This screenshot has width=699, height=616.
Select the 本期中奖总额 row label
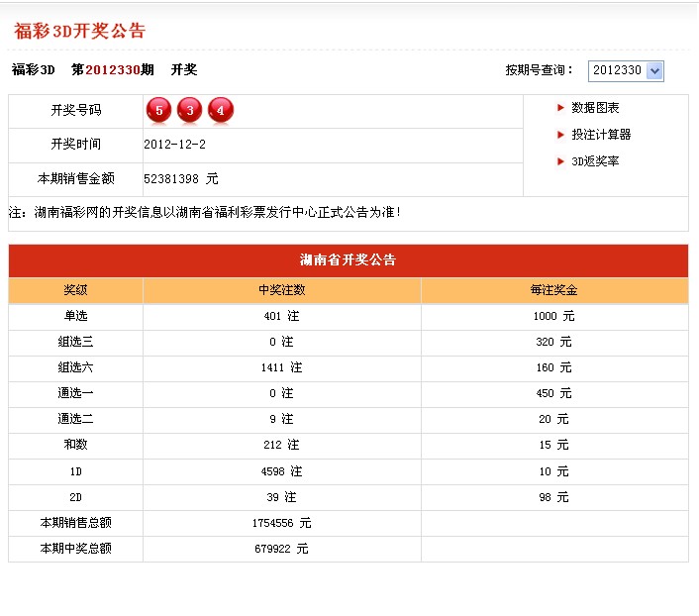pyautogui.click(x=76, y=549)
